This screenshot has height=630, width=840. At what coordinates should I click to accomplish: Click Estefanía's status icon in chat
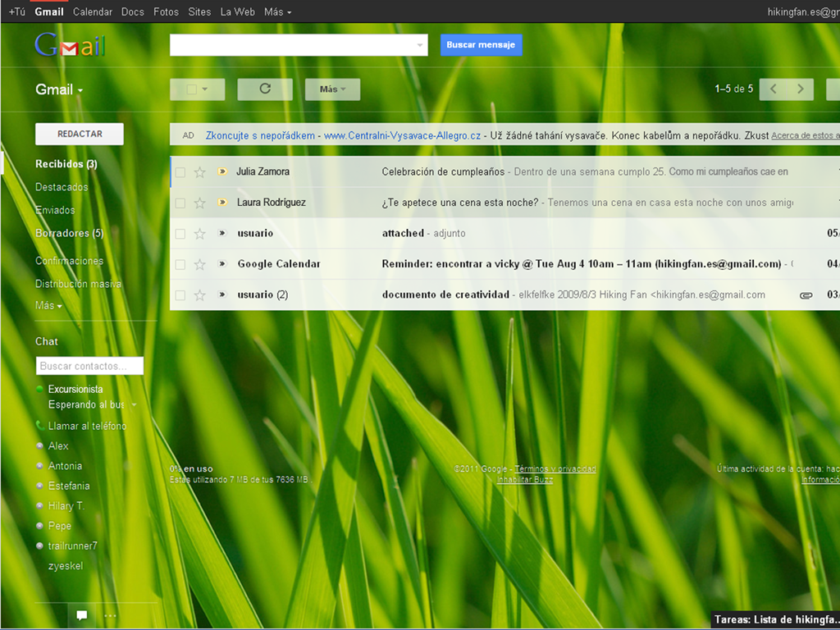click(39, 486)
